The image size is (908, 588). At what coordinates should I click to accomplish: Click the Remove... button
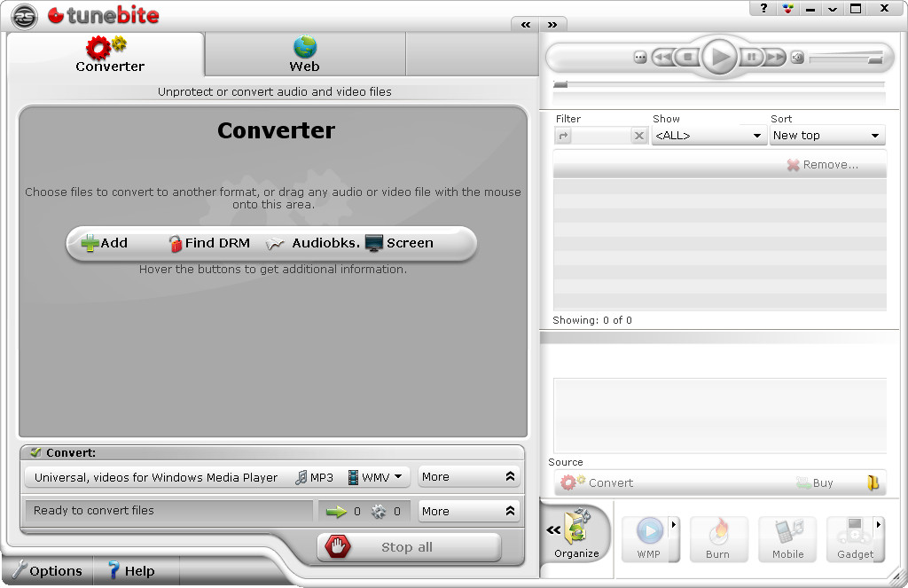click(822, 165)
